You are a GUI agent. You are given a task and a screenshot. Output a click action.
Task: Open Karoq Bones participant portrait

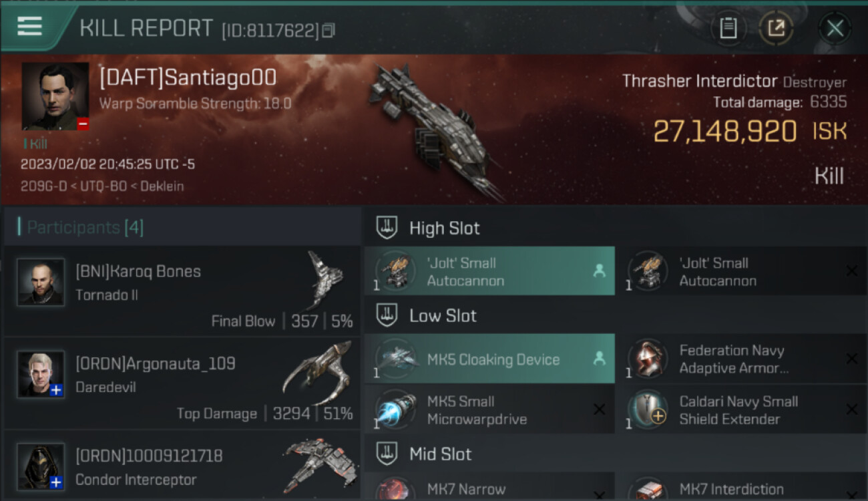(x=41, y=282)
